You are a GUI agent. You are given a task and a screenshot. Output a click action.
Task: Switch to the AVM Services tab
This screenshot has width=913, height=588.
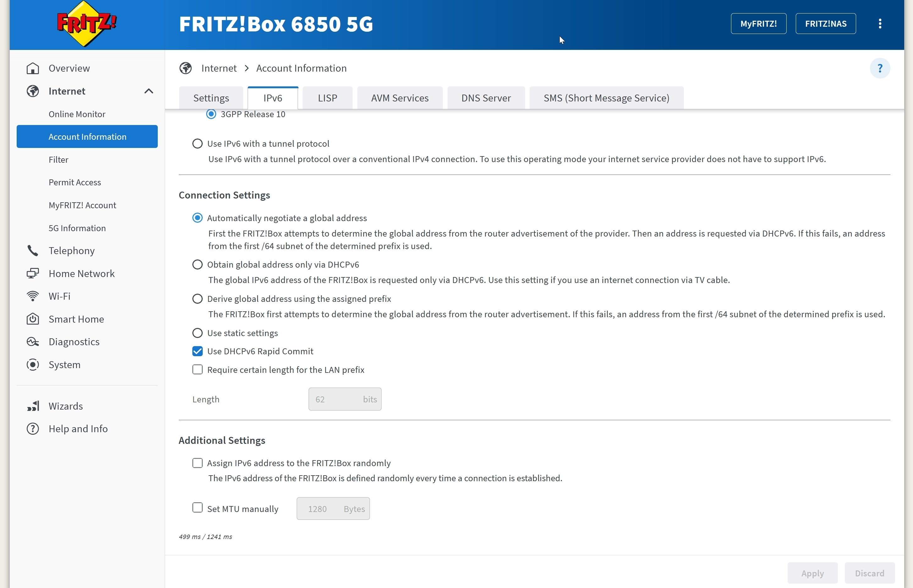(x=399, y=98)
